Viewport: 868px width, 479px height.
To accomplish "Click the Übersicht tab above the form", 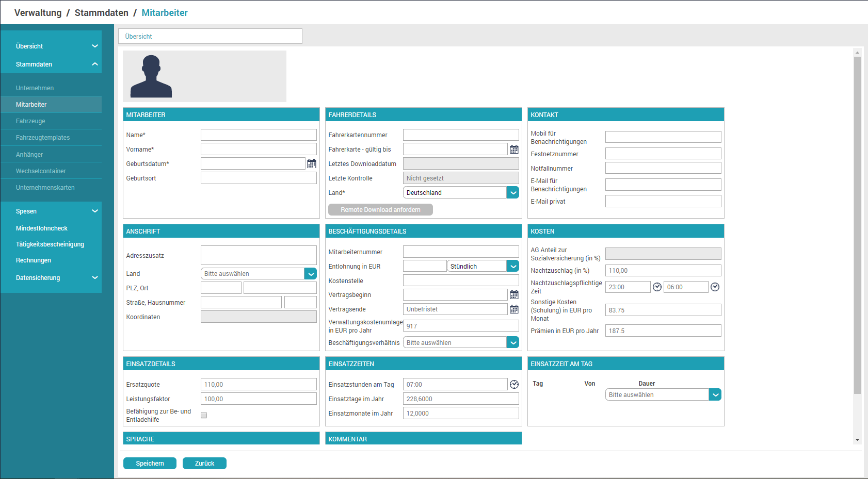I will (x=210, y=36).
